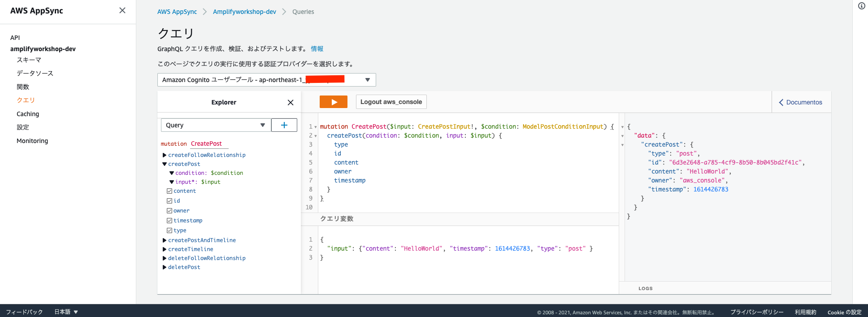Click the LOGS bar below results

[x=645, y=288]
